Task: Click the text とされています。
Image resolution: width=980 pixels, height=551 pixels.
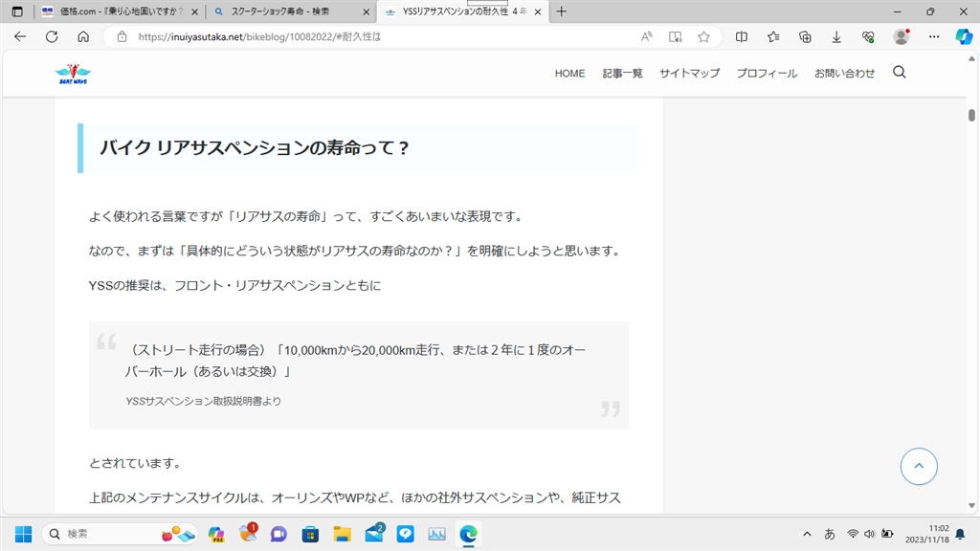Action: pyautogui.click(x=136, y=463)
